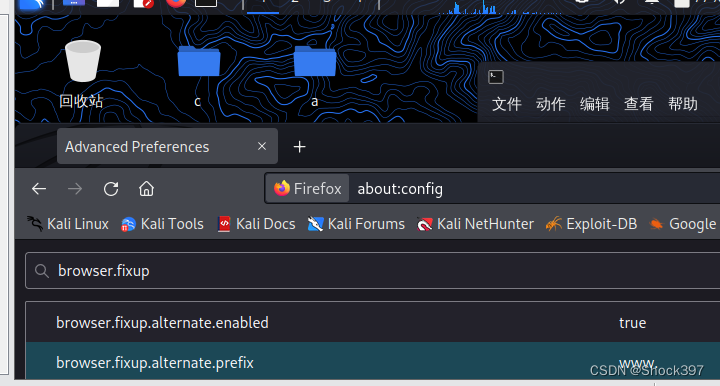Open the 查看 menu in terminal
Viewport: 720px width, 386px height.
(x=639, y=104)
